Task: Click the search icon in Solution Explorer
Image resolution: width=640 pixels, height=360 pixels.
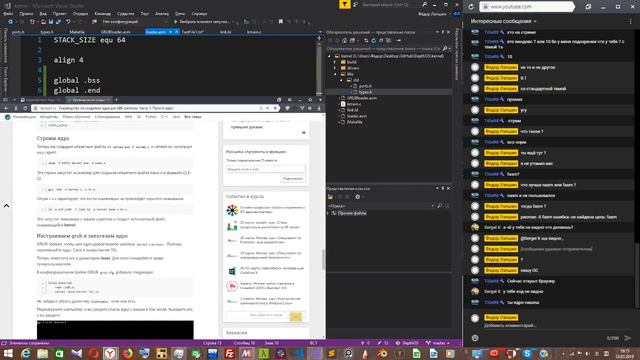Action: [445, 49]
